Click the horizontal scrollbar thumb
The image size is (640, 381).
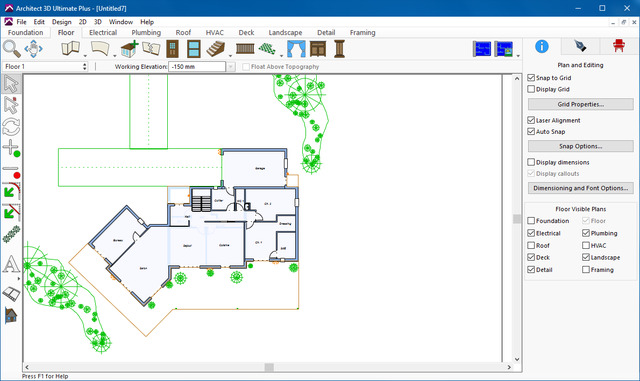pos(269,367)
